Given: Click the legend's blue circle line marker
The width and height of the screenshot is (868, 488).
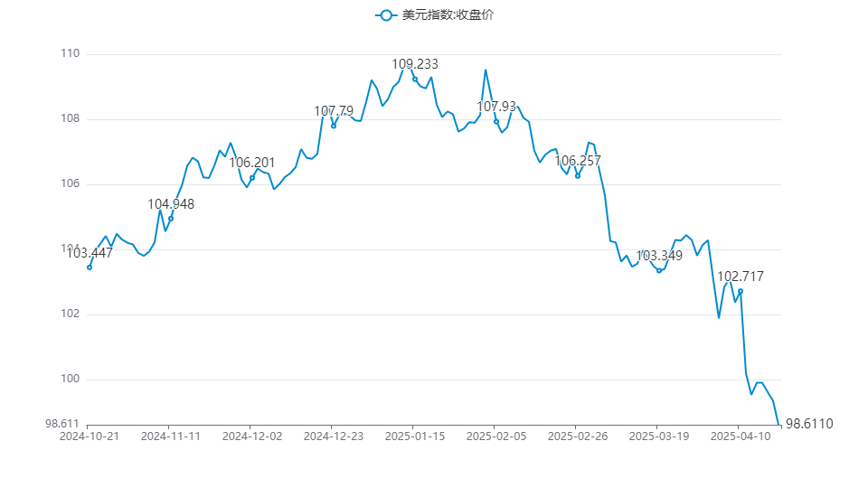Looking at the screenshot, I should point(387,15).
